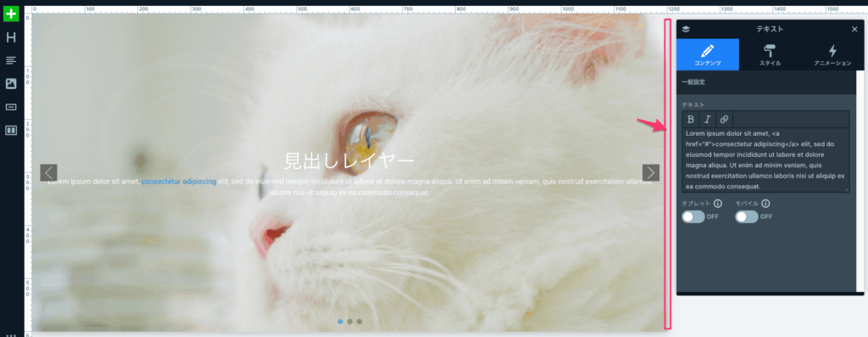868x337 pixels.
Task: Add a heading layer with H icon
Action: pyautogui.click(x=11, y=37)
